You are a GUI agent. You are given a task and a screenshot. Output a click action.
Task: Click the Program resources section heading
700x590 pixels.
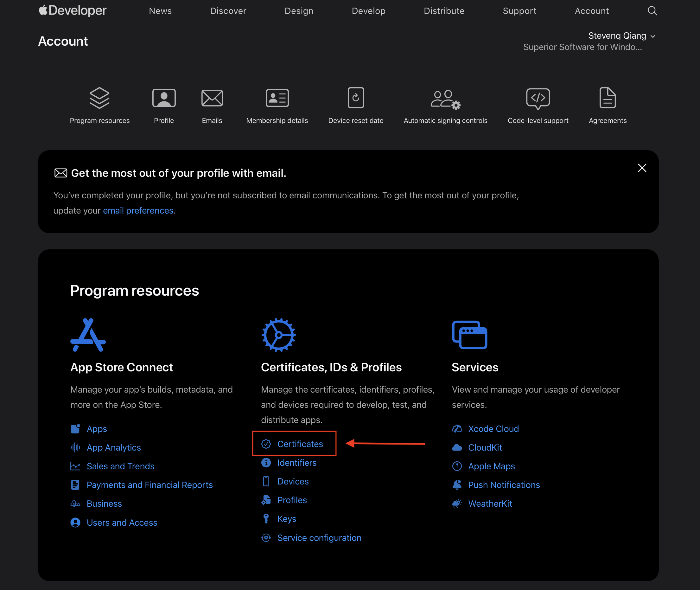135,291
